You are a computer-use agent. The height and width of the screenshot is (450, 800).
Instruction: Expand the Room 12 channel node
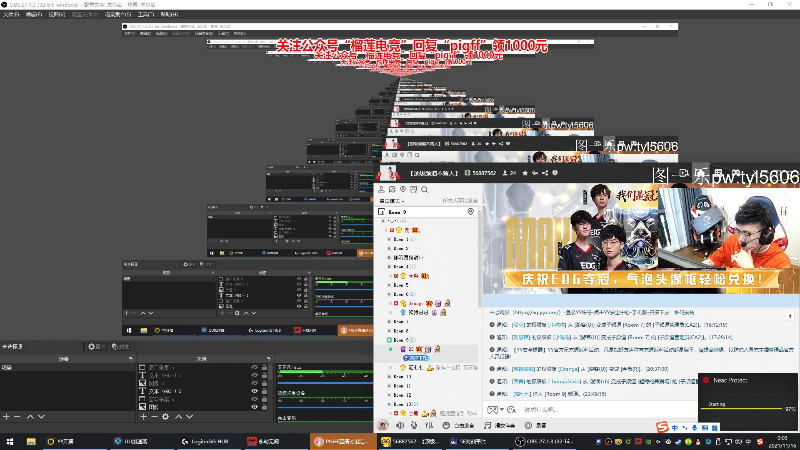[x=389, y=395]
